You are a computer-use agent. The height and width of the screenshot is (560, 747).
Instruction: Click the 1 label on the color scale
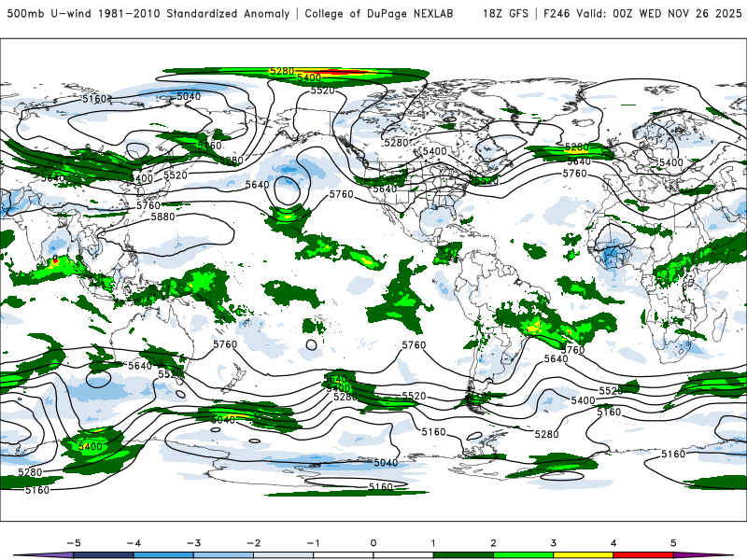pyautogui.click(x=433, y=543)
